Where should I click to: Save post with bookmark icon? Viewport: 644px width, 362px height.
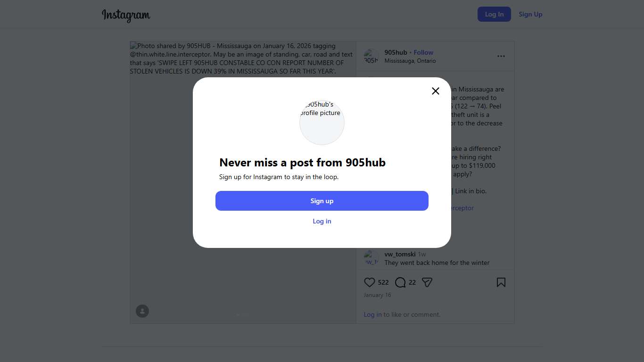pos(501,282)
